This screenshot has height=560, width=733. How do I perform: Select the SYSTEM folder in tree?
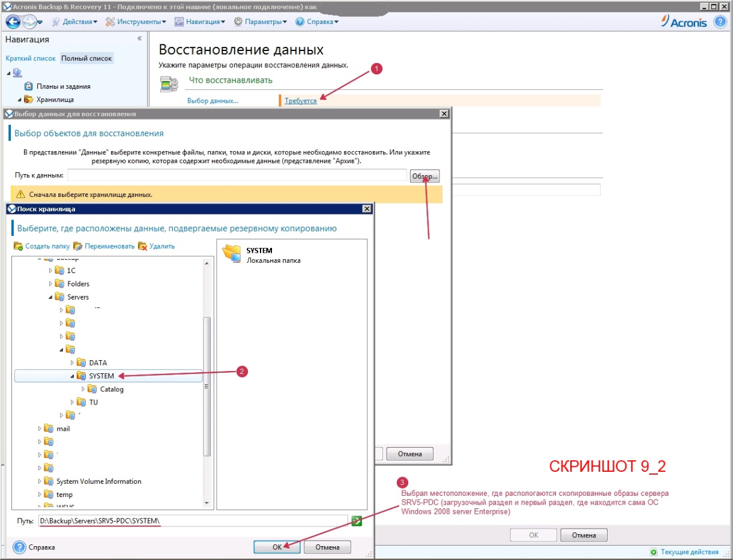pyautogui.click(x=101, y=376)
